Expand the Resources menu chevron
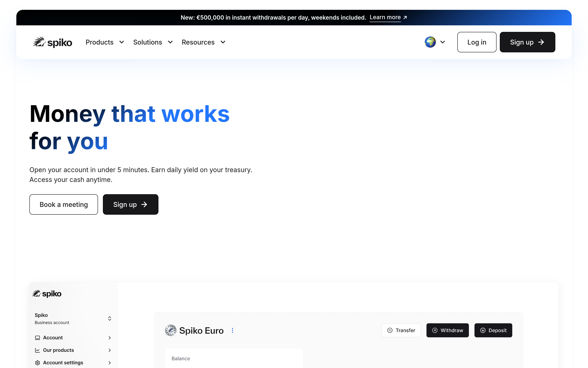The image size is (588, 368). (x=223, y=42)
